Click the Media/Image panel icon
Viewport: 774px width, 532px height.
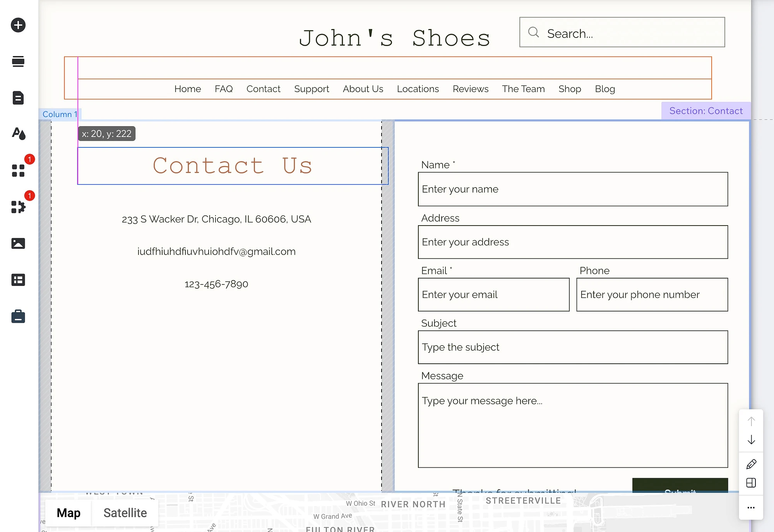[x=17, y=243]
